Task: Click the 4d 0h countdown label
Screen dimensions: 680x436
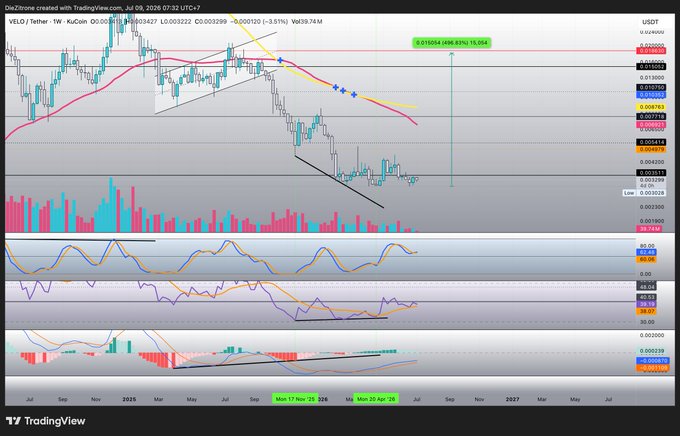Action: [647, 186]
